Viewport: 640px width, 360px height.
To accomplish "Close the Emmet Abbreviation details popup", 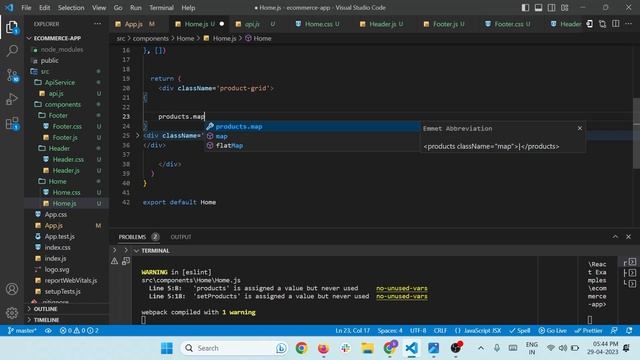I will pyautogui.click(x=580, y=128).
